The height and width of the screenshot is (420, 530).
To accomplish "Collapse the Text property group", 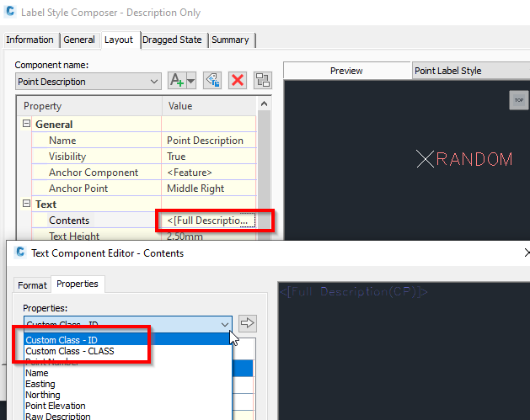I will tap(26, 204).
